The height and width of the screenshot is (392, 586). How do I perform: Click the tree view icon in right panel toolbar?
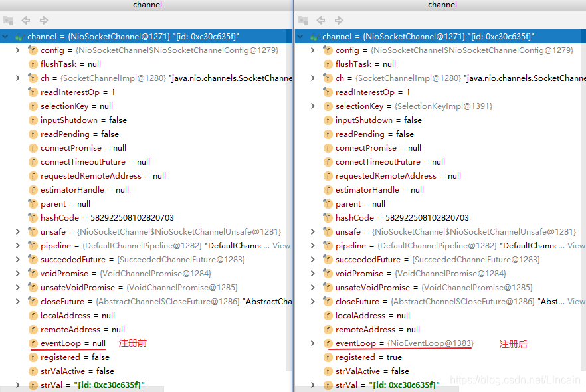[303, 21]
